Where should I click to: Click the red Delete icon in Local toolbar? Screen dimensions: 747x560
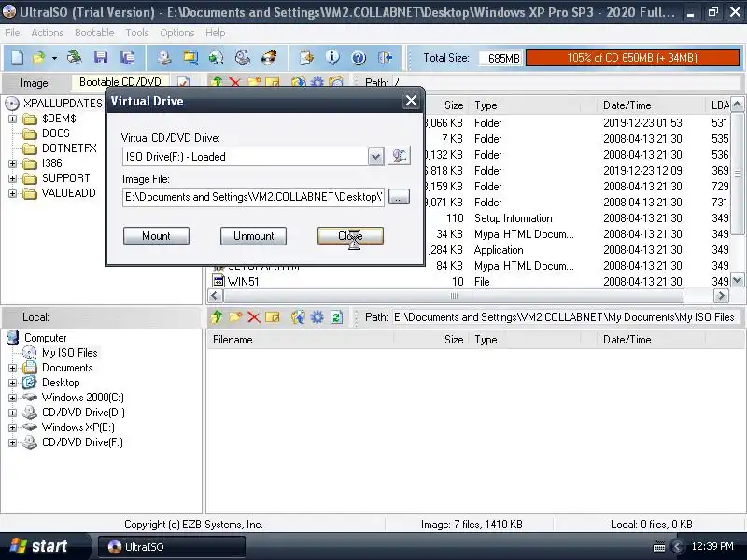coord(254,317)
